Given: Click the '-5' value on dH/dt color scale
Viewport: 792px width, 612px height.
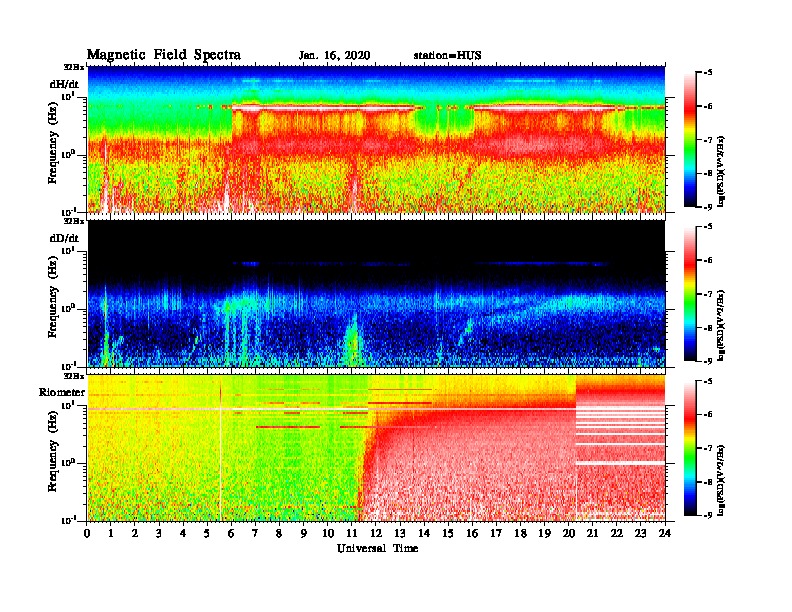Looking at the screenshot, I should [x=708, y=73].
